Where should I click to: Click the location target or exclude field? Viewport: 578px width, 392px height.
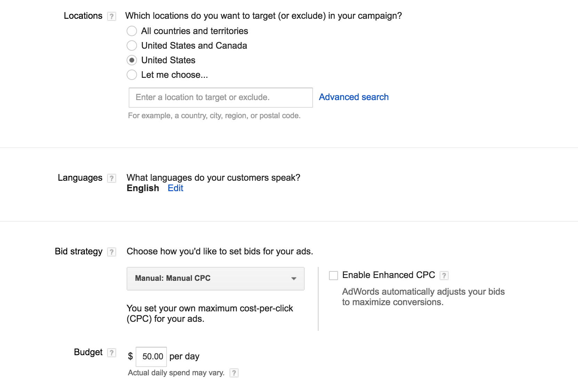click(220, 97)
